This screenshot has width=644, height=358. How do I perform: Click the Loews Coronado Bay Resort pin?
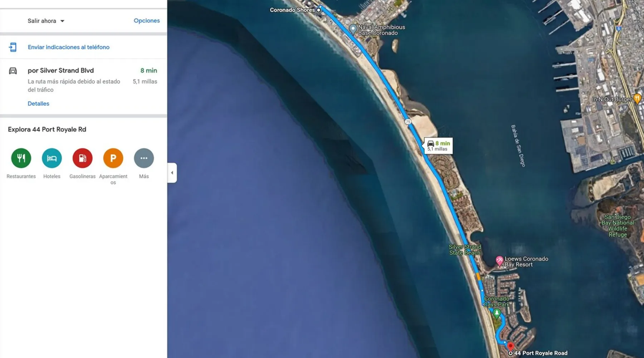pos(499,261)
